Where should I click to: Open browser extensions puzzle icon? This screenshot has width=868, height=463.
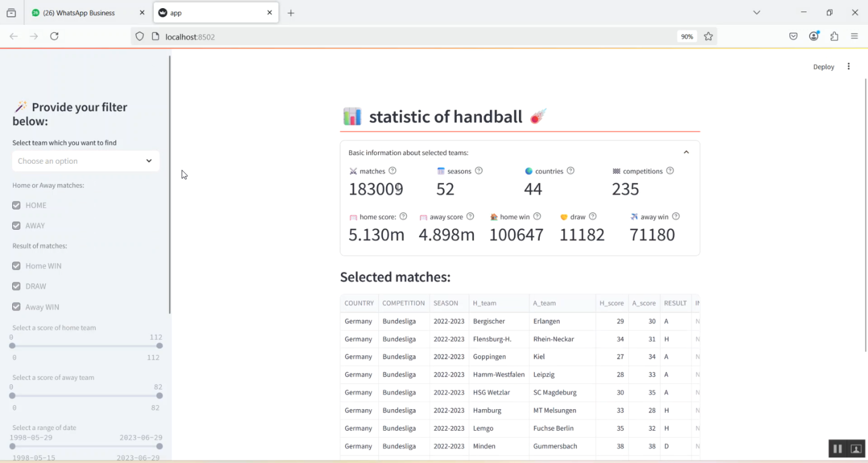coord(834,36)
